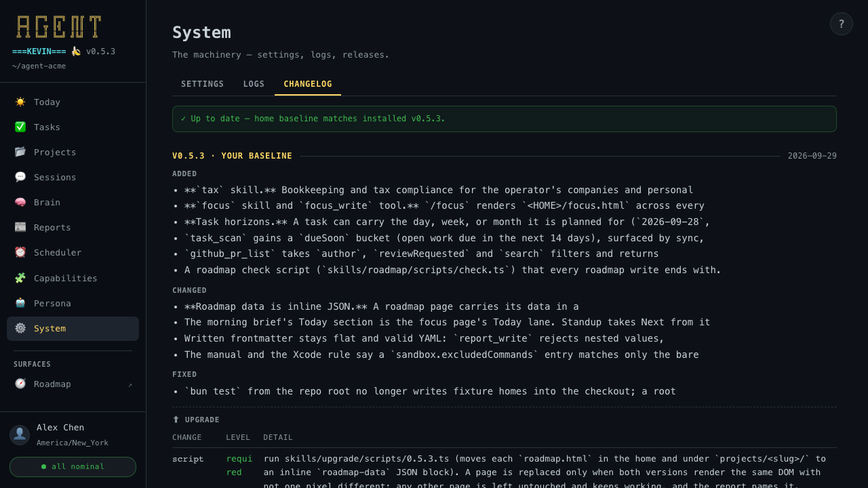Viewport: 868px width, 488px height.
Task: Click the 'bun test' fixed entry
Action: coord(430,391)
